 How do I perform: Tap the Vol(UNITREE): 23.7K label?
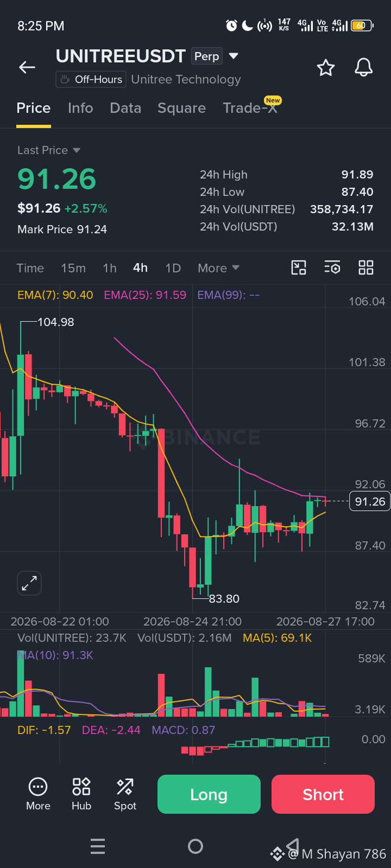72,638
